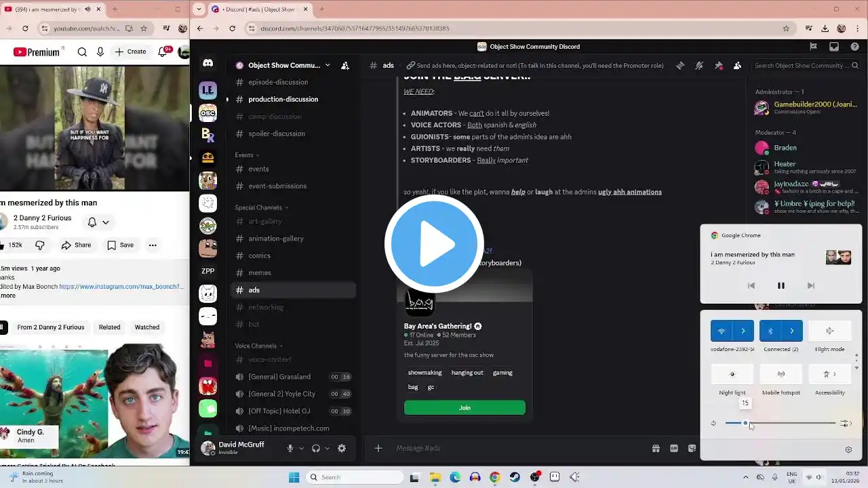Screen dimensions: 868x488
Task: Click the YouTube Create button
Action: [130, 52]
